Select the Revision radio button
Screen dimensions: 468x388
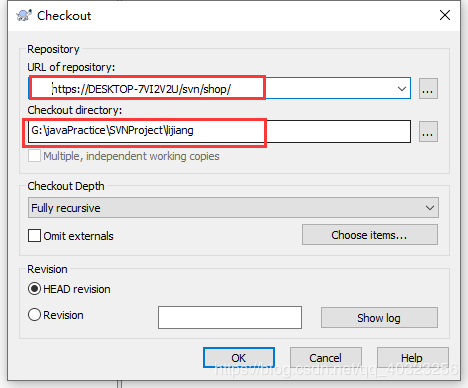tap(35, 315)
